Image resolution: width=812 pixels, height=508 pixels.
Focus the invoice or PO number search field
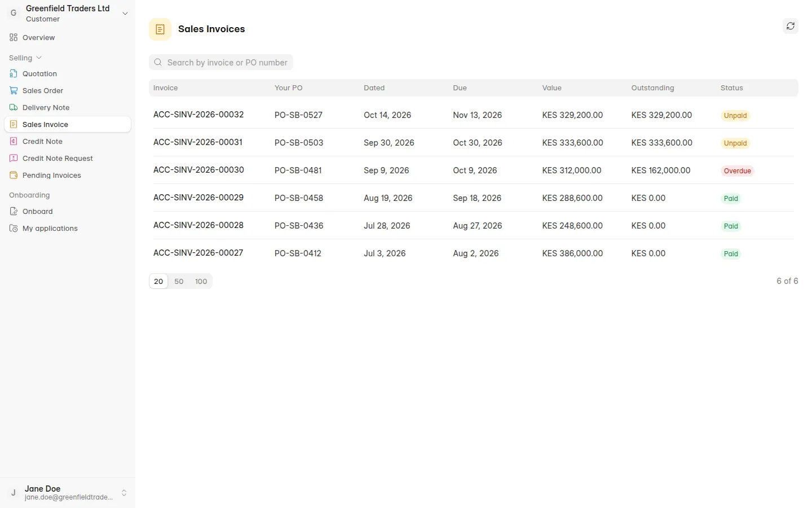pyautogui.click(x=221, y=63)
